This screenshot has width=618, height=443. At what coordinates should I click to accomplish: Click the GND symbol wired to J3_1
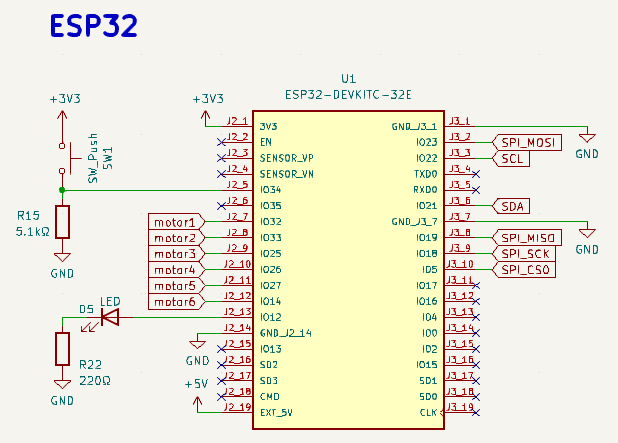pos(587,138)
